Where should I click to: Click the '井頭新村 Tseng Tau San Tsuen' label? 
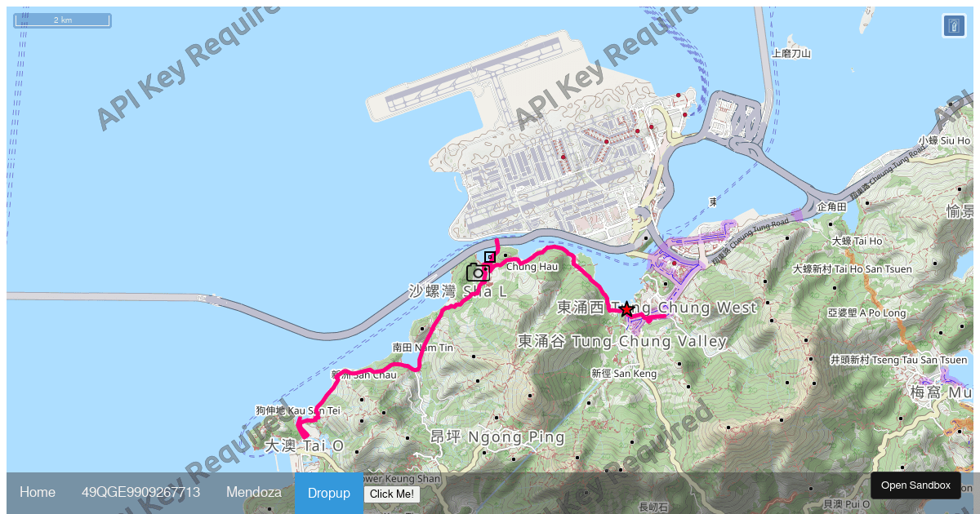click(898, 360)
